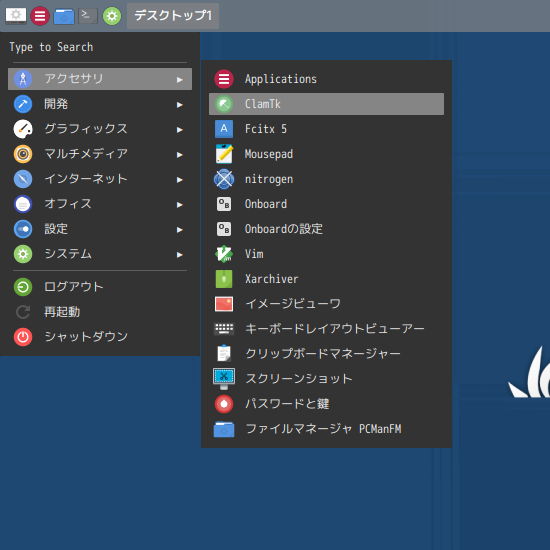Select the クリップボードマネージャー entry
Screen dimensions: 550x550
326,354
